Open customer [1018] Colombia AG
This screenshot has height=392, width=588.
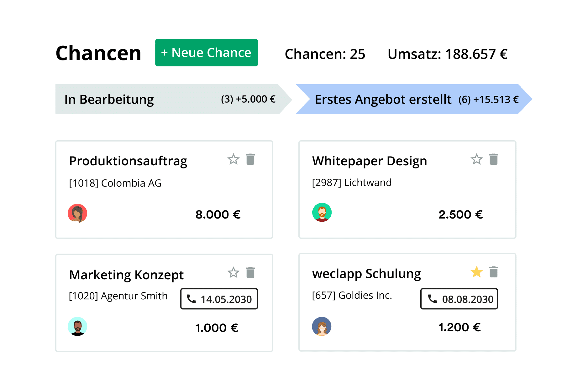[115, 183]
